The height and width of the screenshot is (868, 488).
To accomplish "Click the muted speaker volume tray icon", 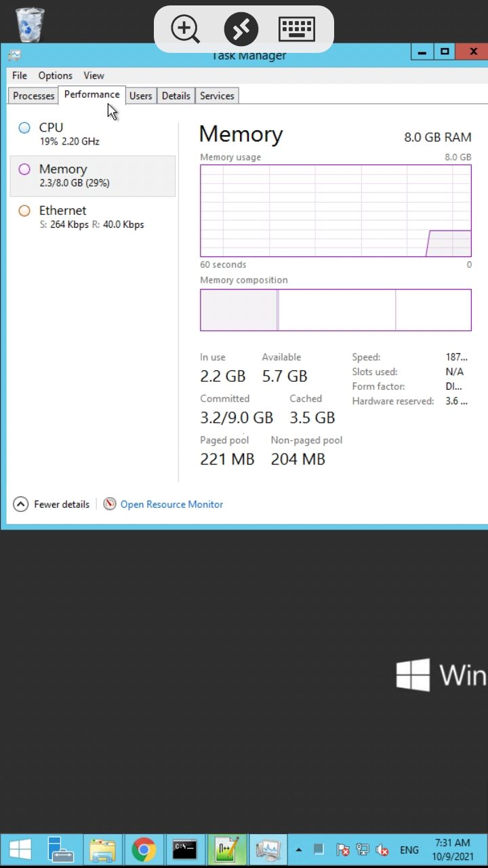I will [382, 850].
